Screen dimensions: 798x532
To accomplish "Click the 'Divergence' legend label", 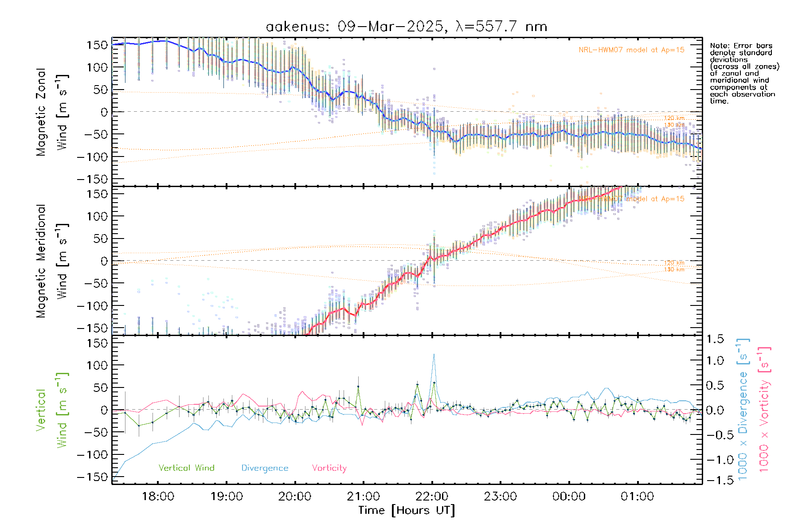I will pyautogui.click(x=265, y=468).
